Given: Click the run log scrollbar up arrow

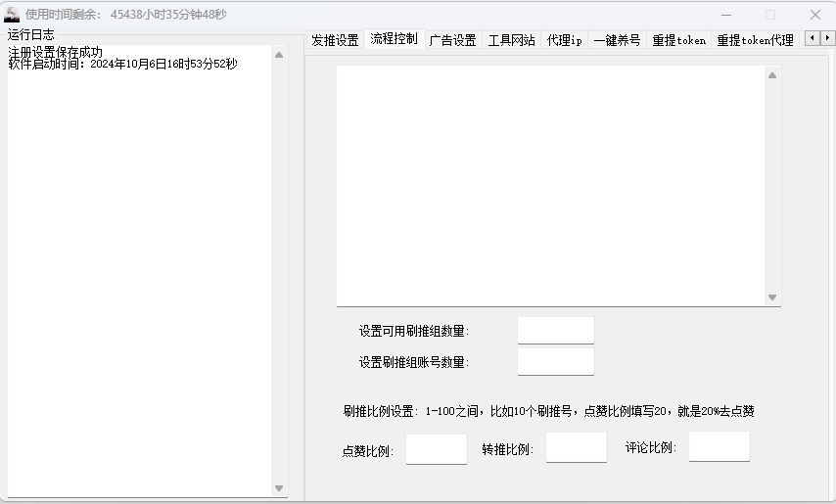Looking at the screenshot, I should point(279,55).
